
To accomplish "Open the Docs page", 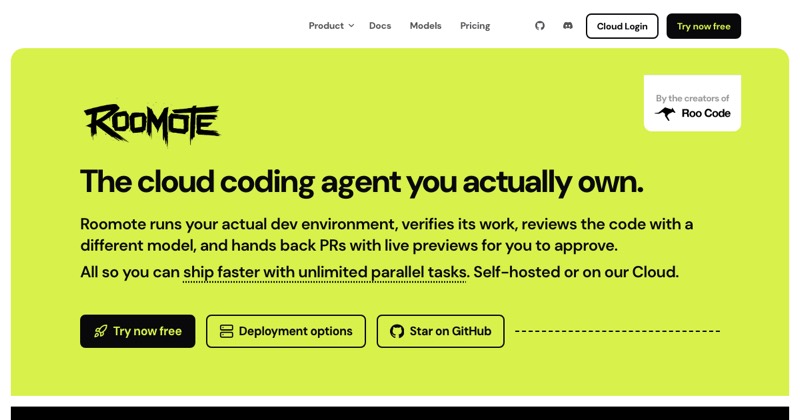I will click(380, 26).
